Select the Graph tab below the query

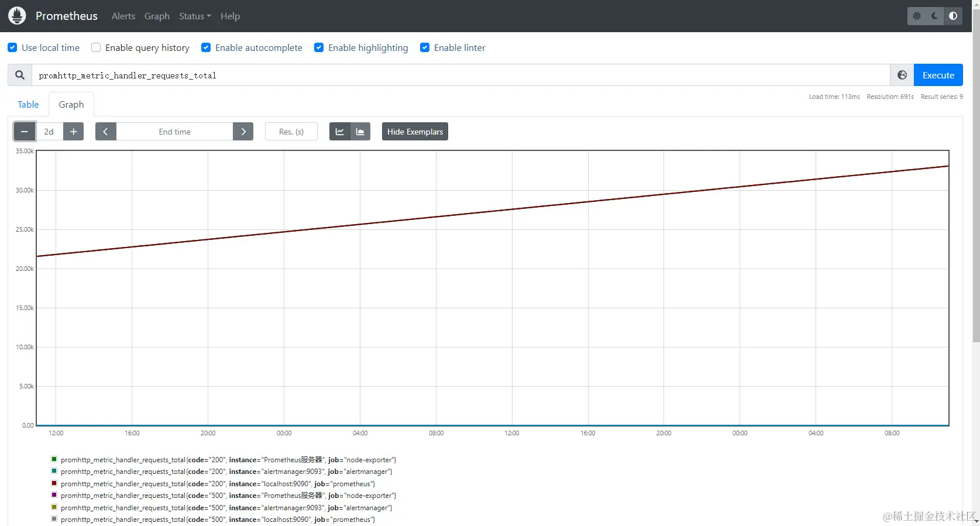coord(71,104)
